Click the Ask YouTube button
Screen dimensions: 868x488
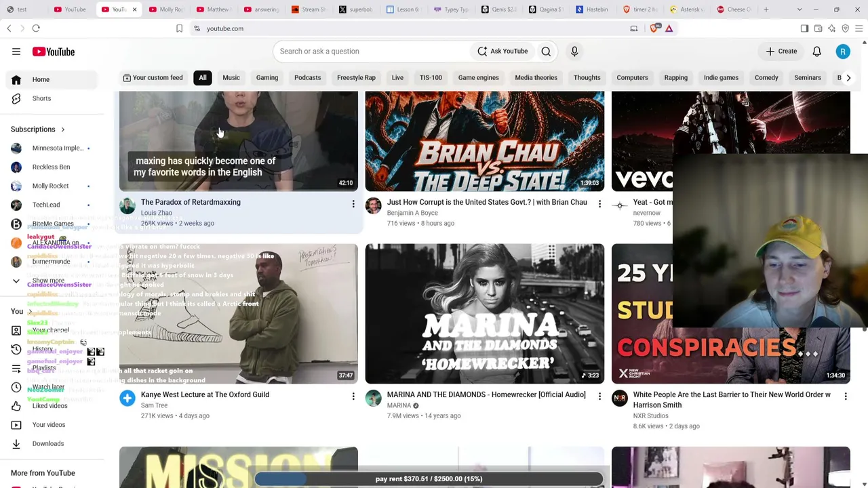pyautogui.click(x=502, y=52)
